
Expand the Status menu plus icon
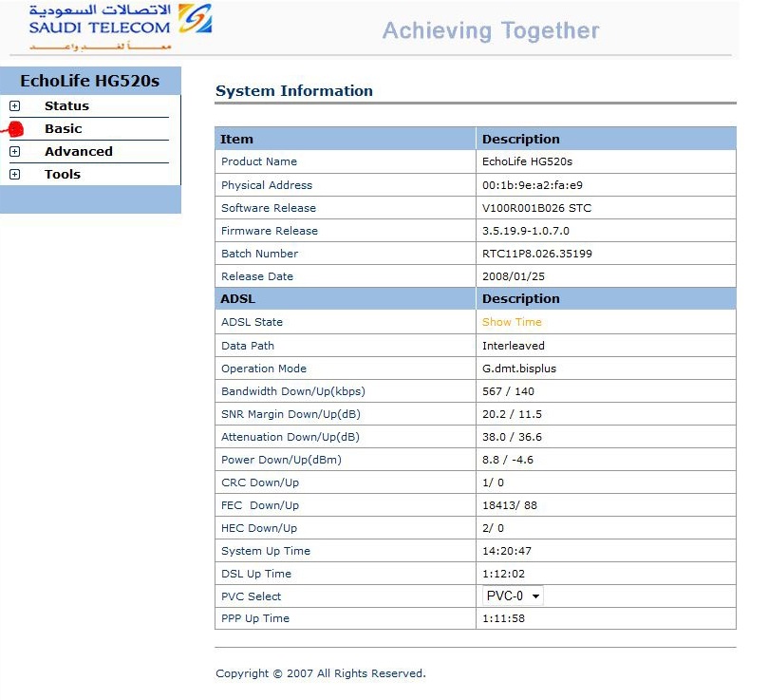(x=14, y=106)
